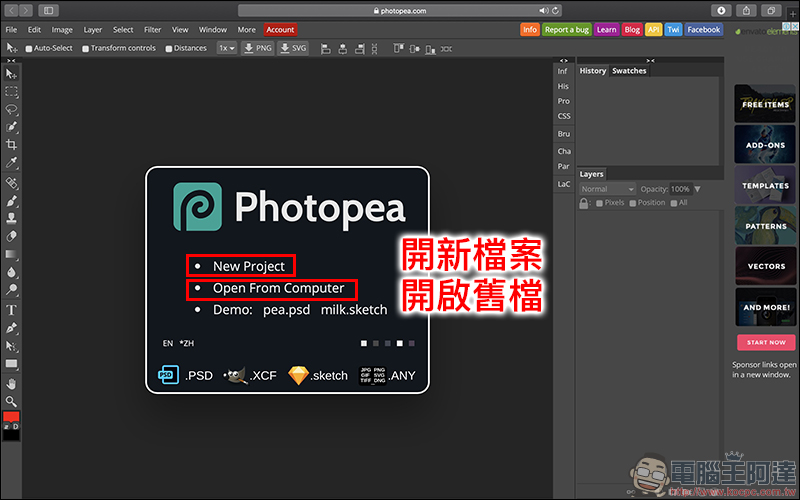800x500 pixels.
Task: Select the Blur droplet tool
Action: [11, 272]
